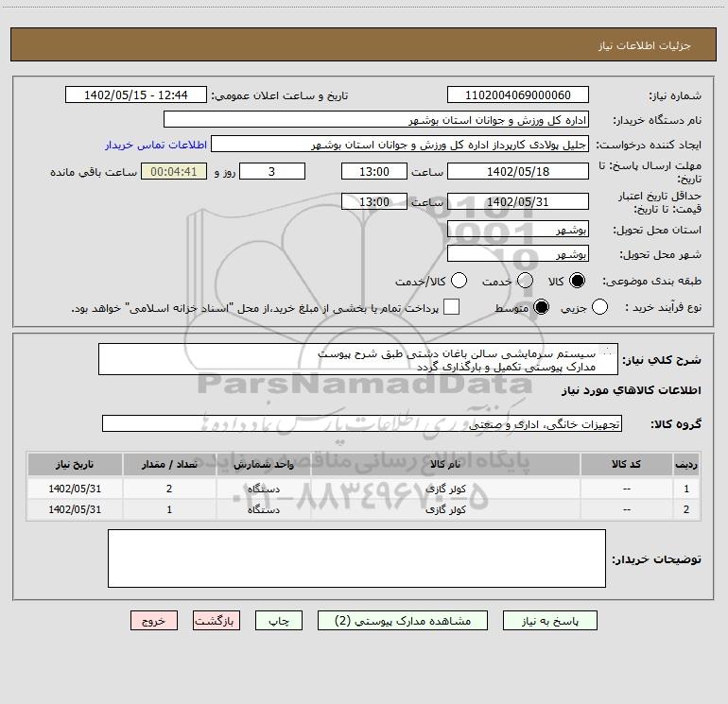Open the اطلاعات تماس خریدار link
This screenshot has height=704, width=728.
click(156, 145)
